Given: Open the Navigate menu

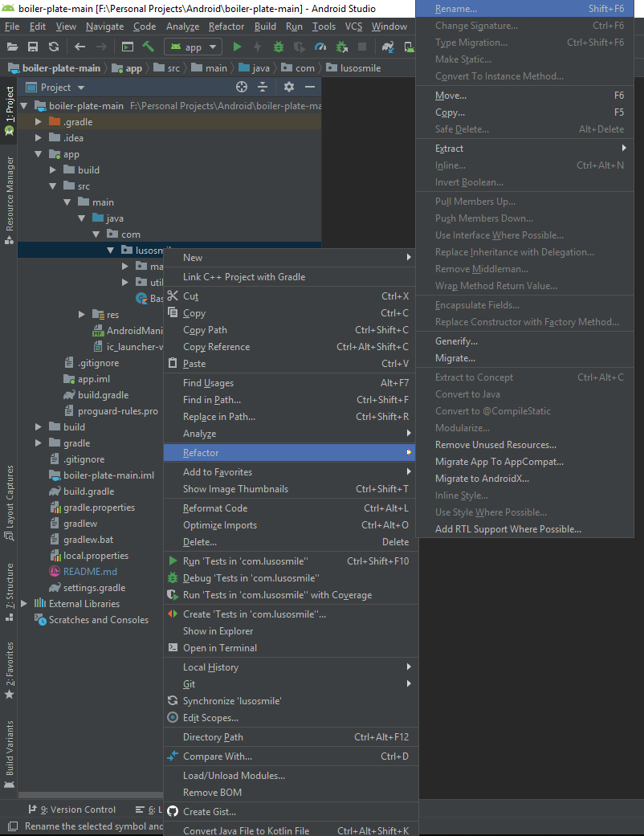Looking at the screenshot, I should tap(104, 27).
